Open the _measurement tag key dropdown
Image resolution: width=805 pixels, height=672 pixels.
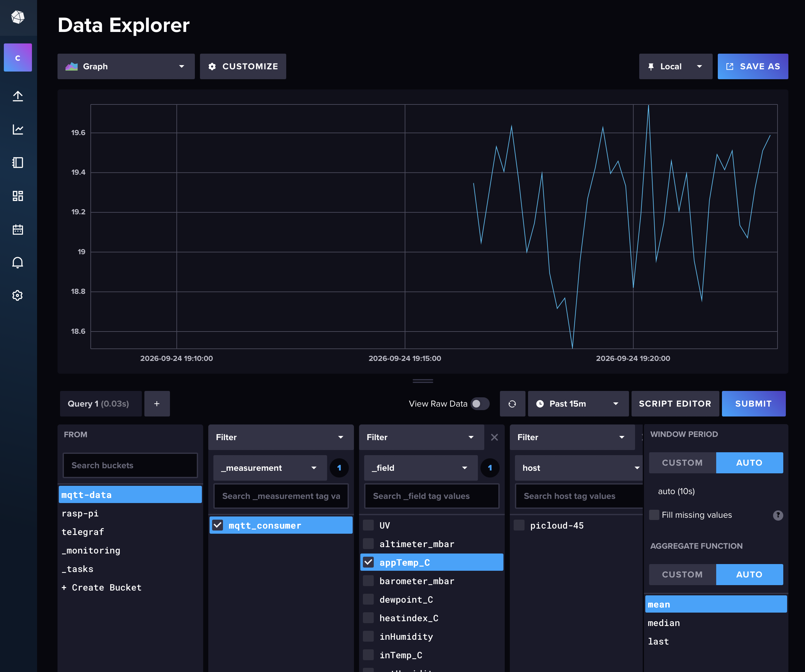[270, 468]
